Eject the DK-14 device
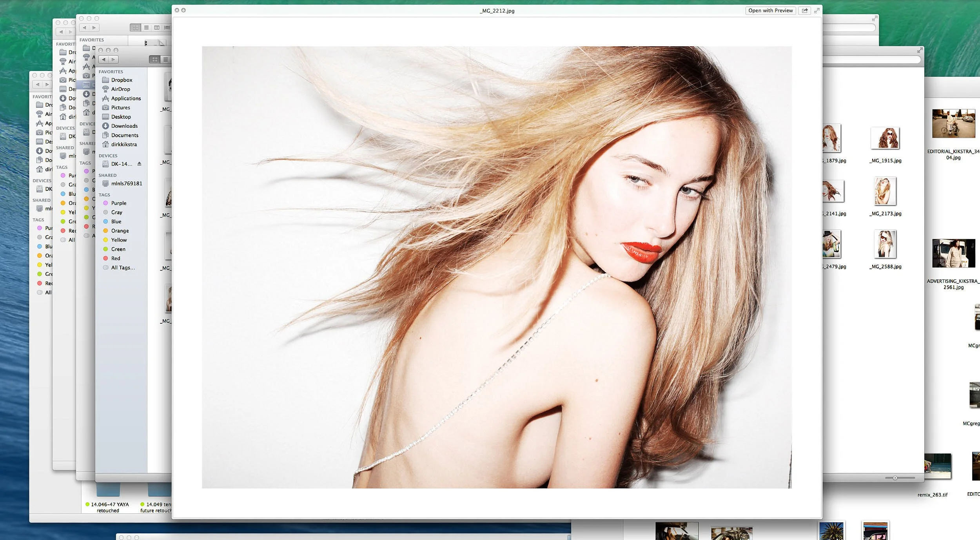This screenshot has height=540, width=980. [140, 163]
